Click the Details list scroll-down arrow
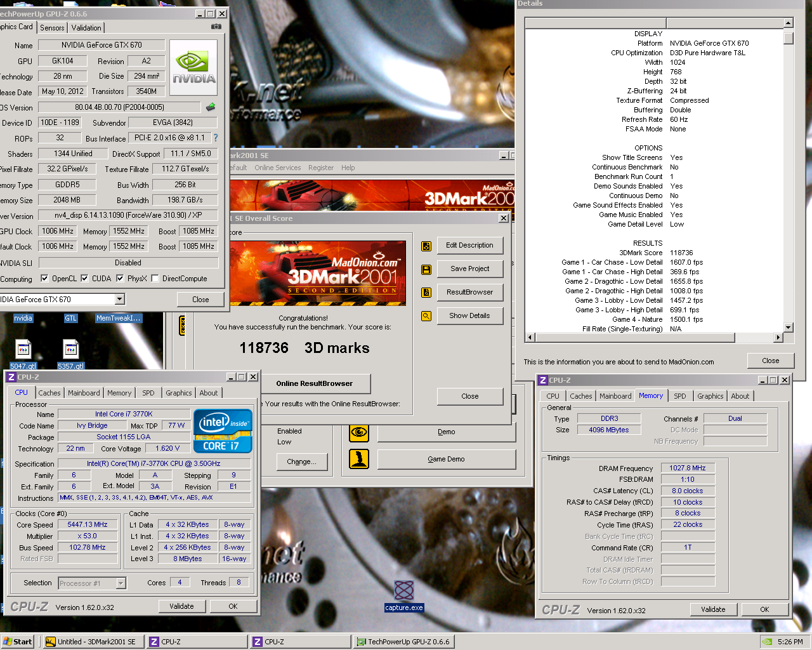The width and height of the screenshot is (812, 650). (789, 328)
